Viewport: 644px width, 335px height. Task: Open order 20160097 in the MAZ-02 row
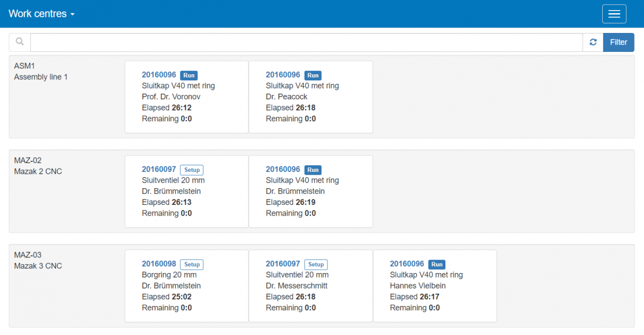pos(159,169)
